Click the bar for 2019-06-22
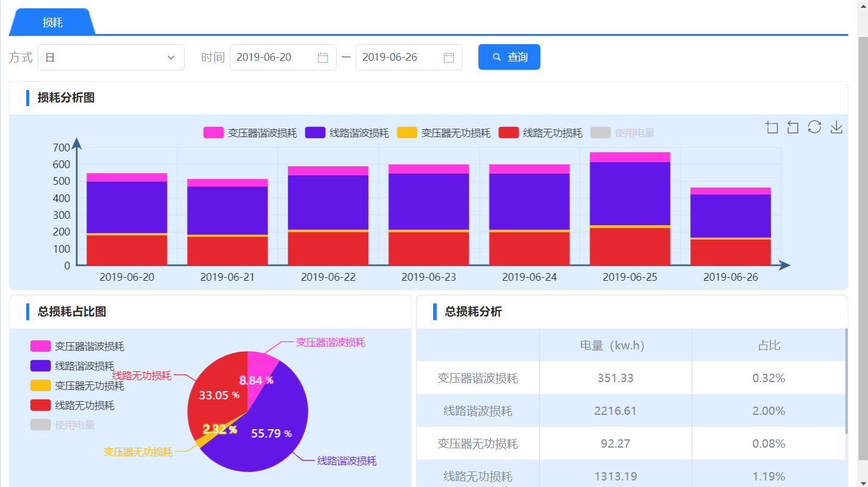Viewport: 868px width, 487px height. [328, 216]
